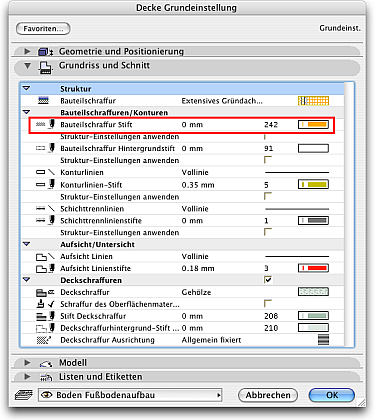Collapse the Deckschraffuren group triangle

pyautogui.click(x=26, y=280)
